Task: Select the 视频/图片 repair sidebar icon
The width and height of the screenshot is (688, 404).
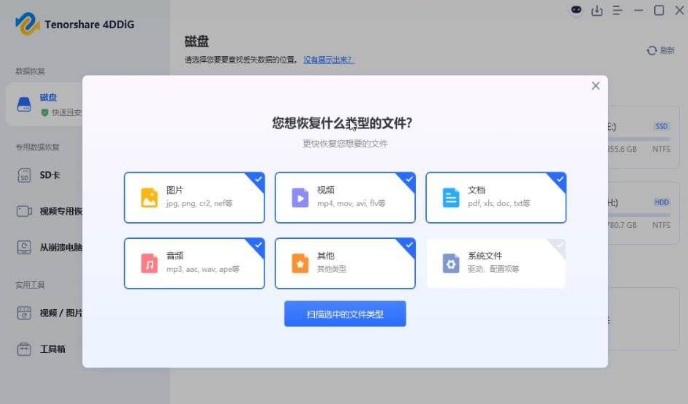Action: [24, 313]
